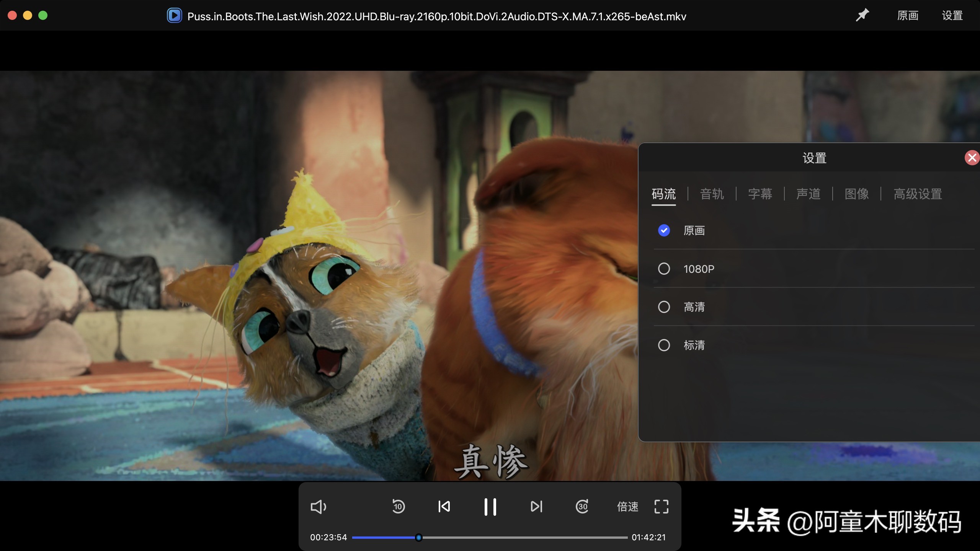This screenshot has width=980, height=551.
Task: Pause the video playback
Action: (490, 507)
